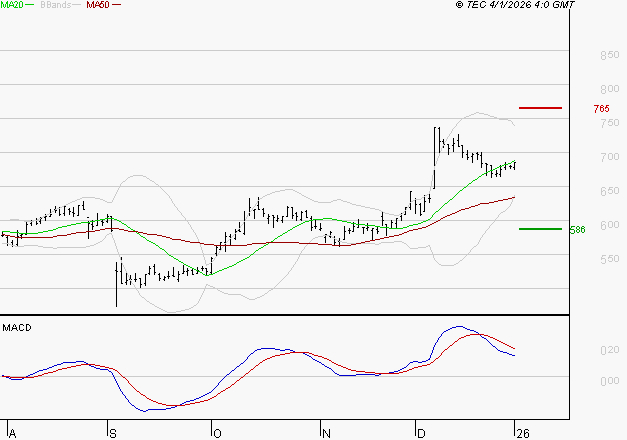Click the 800 price axis label
This screenshot has height=440, width=627.
pyautogui.click(x=610, y=89)
